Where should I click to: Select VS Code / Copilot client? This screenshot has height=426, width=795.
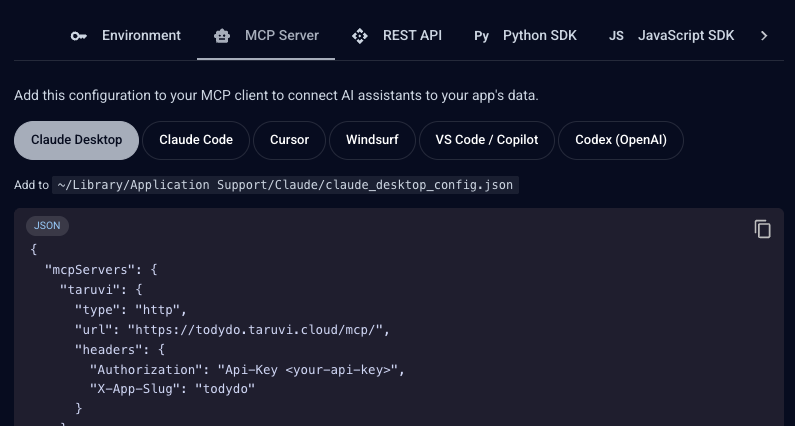coord(487,140)
